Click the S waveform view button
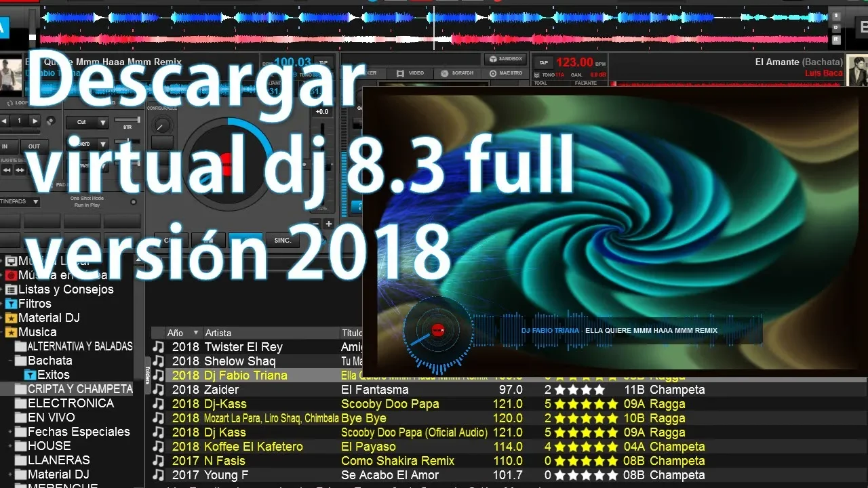Image resolution: width=868 pixels, height=488 pixels. [837, 16]
